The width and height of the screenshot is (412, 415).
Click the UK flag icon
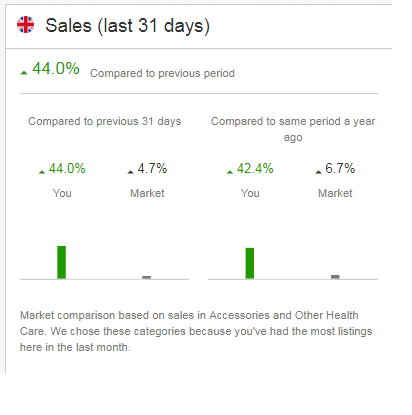pyautogui.click(x=25, y=25)
